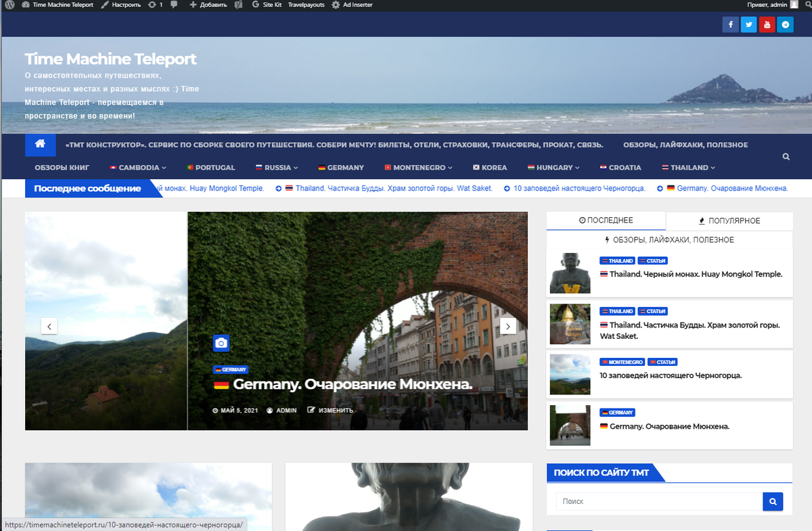Go to the home icon in navigation

coord(40,144)
